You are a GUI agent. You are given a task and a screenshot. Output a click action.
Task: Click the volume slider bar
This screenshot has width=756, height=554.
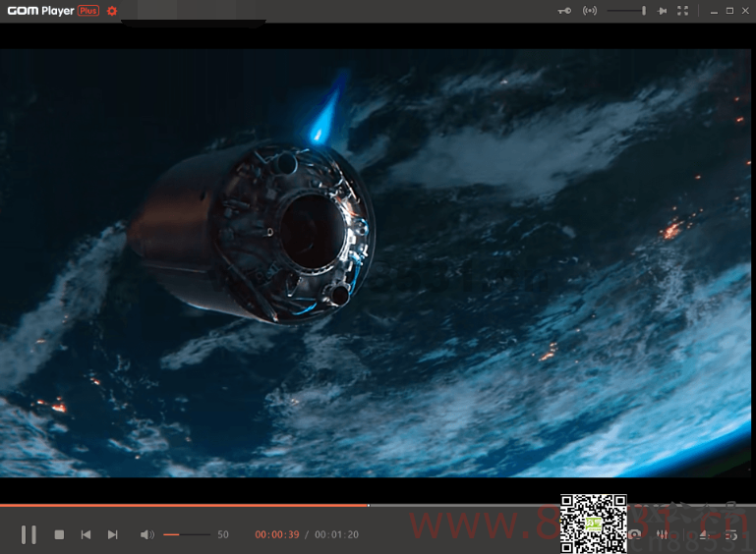[187, 534]
